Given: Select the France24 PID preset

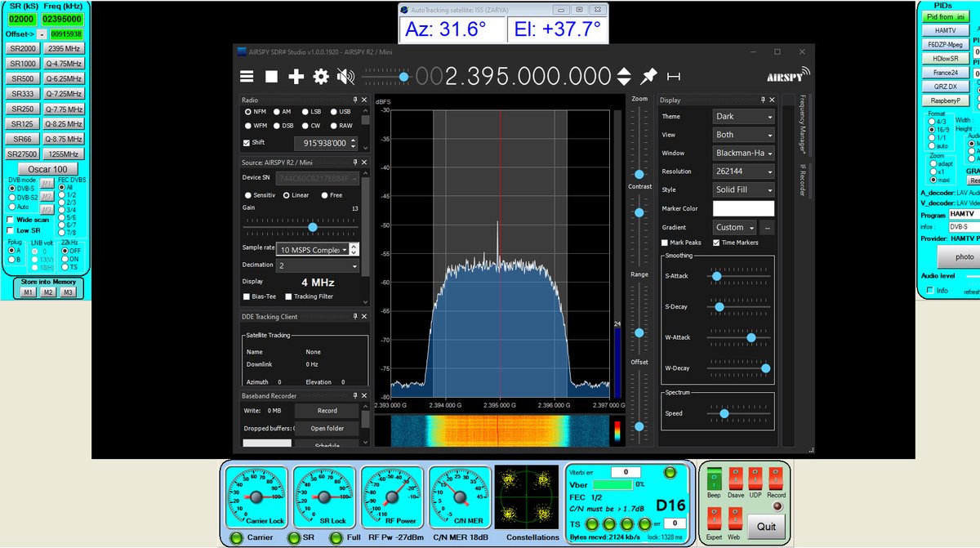Looking at the screenshot, I should (946, 72).
